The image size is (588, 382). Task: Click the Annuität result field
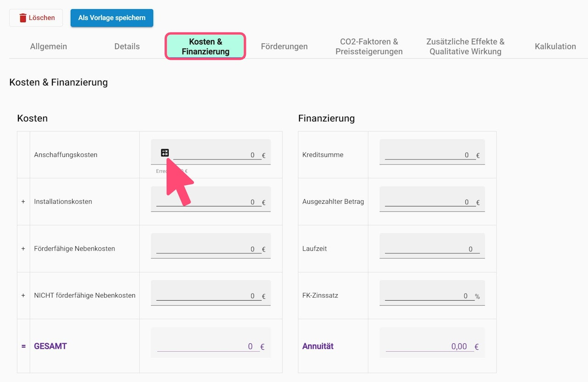point(430,346)
